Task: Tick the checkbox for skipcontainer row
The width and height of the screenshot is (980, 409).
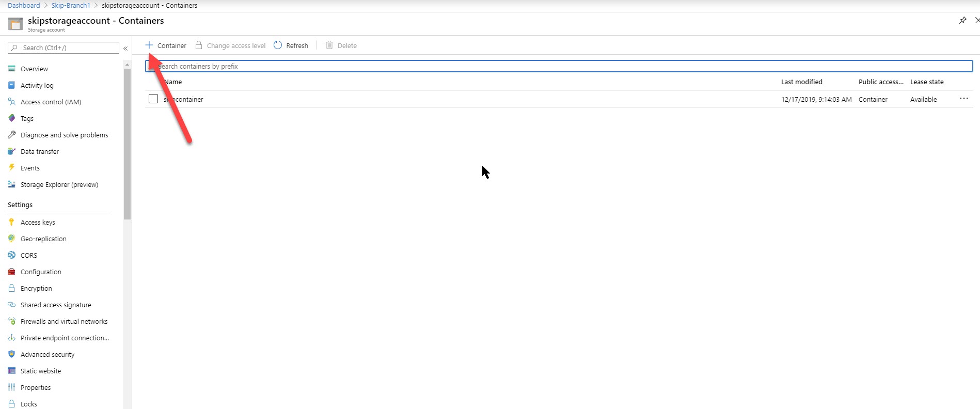Action: coord(153,99)
